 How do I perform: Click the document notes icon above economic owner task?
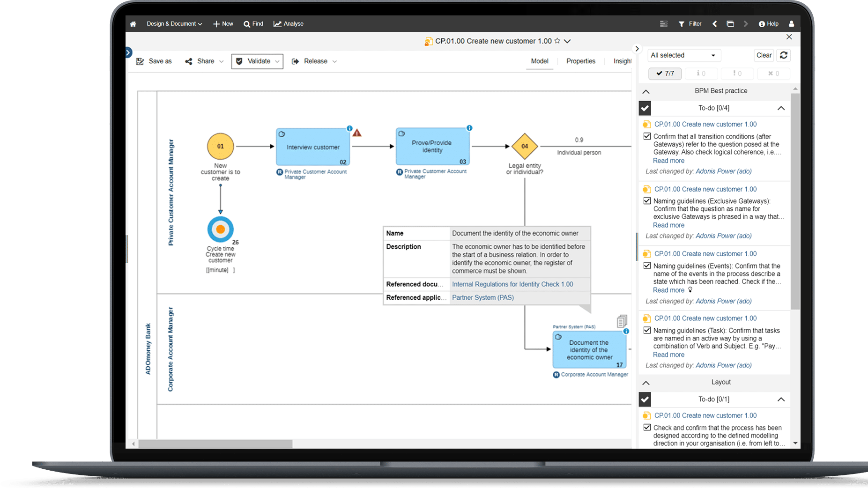pos(622,321)
